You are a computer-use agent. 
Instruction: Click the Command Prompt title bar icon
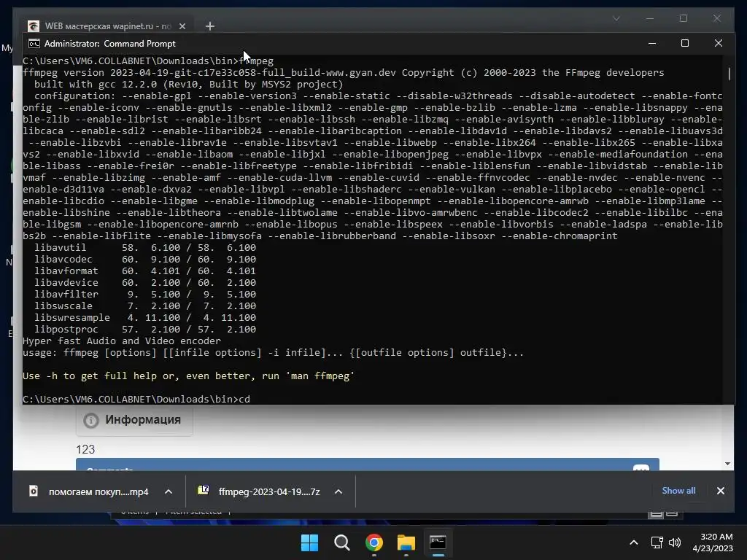pyautogui.click(x=34, y=44)
